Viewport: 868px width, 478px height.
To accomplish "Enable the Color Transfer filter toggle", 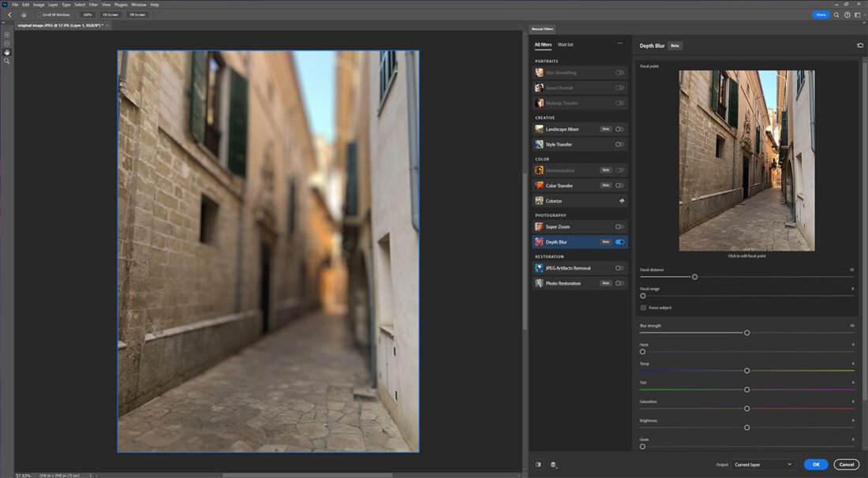I will click(619, 185).
